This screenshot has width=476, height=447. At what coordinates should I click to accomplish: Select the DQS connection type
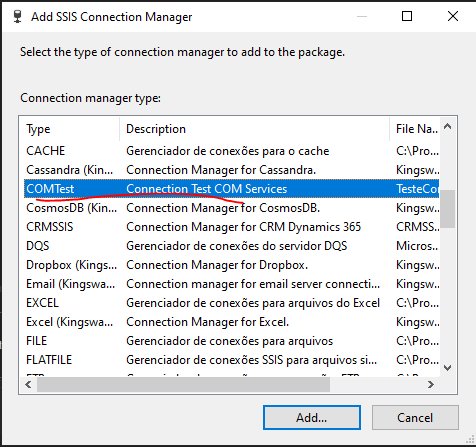[231, 246]
